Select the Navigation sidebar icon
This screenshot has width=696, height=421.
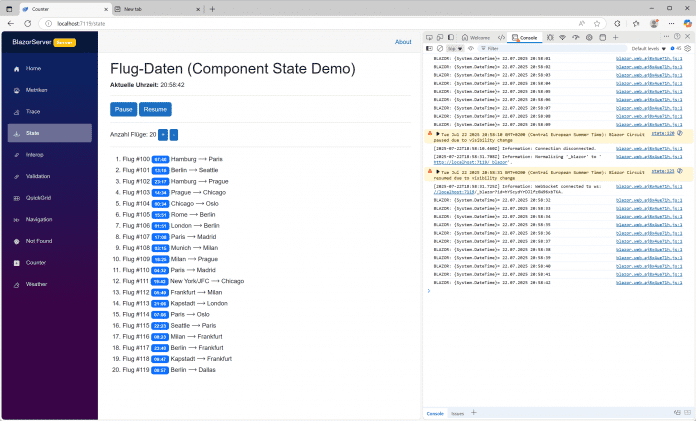[16, 220]
